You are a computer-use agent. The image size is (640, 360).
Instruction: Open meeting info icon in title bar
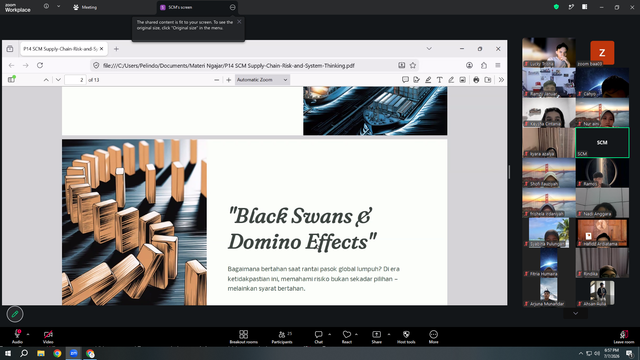click(46, 7)
